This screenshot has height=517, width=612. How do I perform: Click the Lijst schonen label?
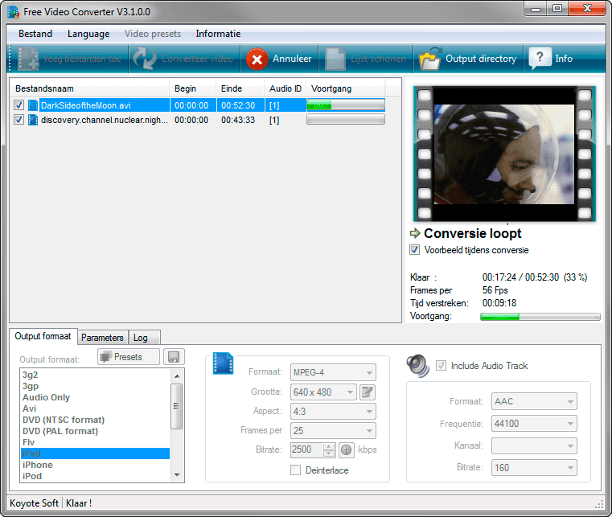click(378, 59)
